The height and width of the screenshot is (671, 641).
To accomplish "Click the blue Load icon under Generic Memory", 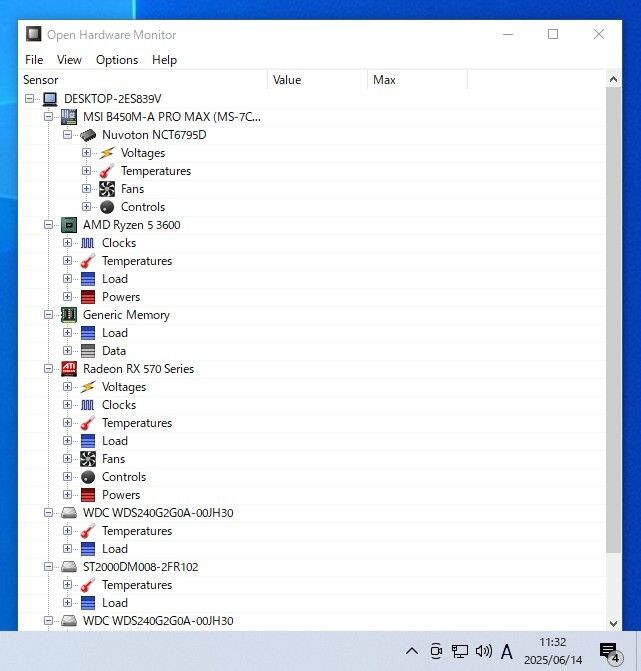I will click(x=88, y=333).
